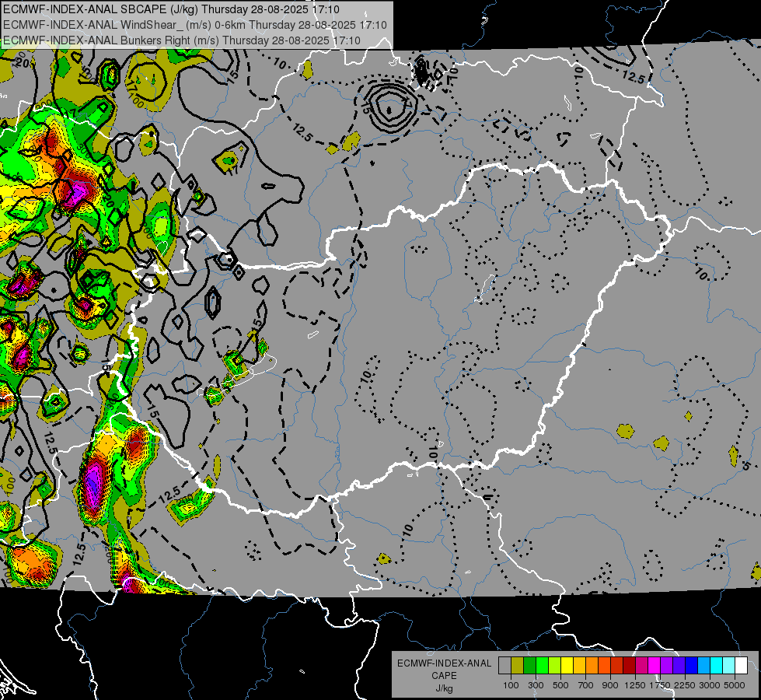
Task: Click the Bunkers Right (m/s) title line
Action: coord(182,40)
